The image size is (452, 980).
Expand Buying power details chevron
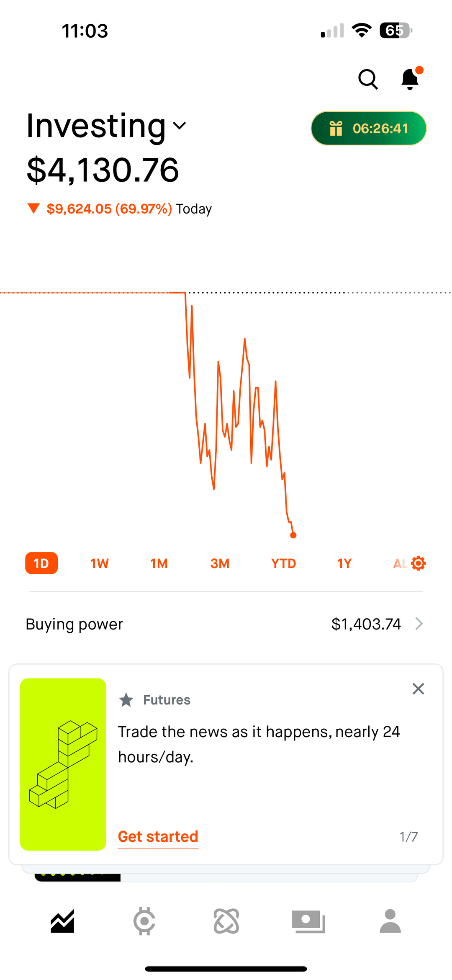pos(419,624)
